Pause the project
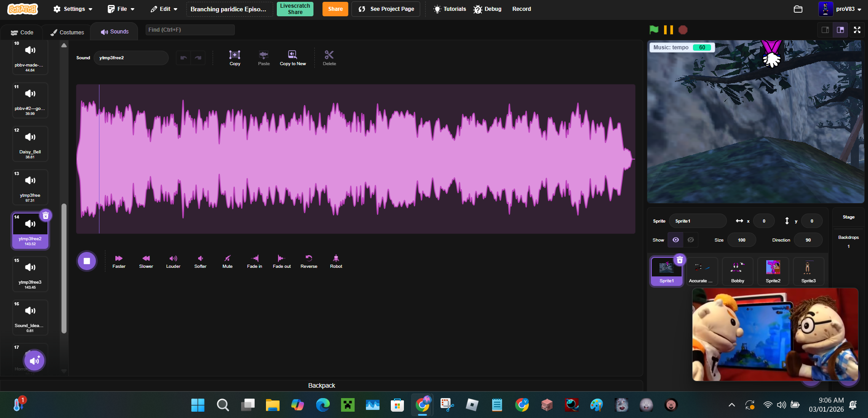The image size is (868, 418). pyautogui.click(x=669, y=30)
